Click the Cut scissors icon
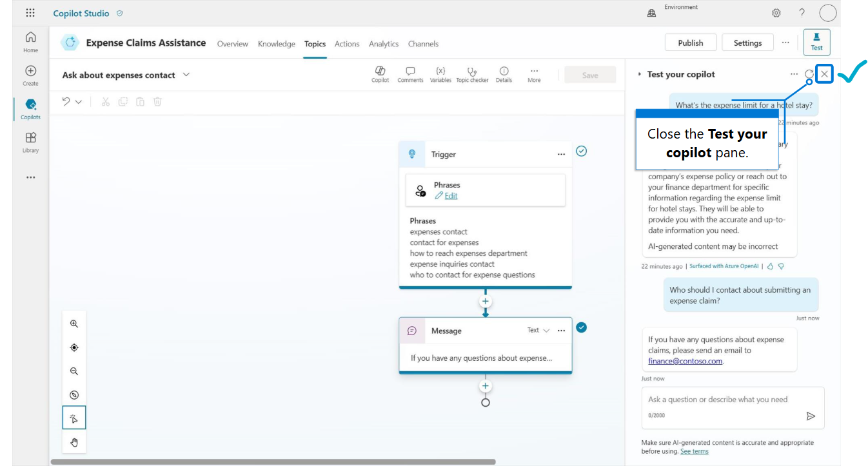The image size is (868, 466). click(106, 102)
